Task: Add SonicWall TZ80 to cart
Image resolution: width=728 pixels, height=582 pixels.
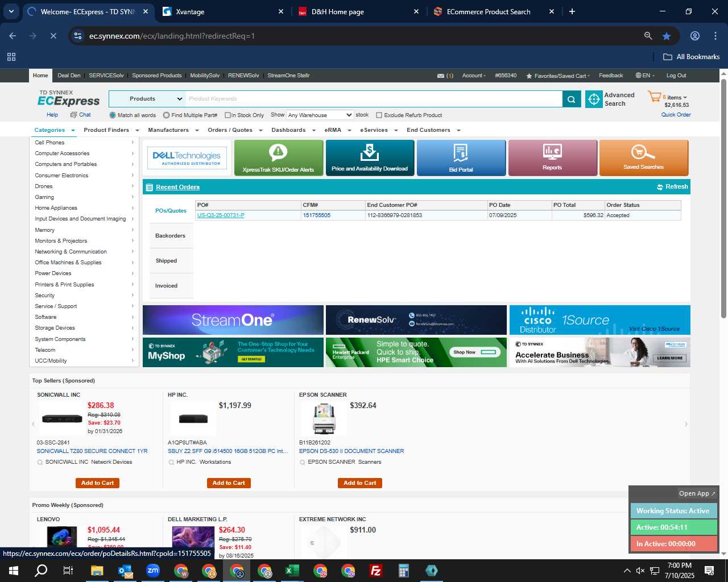Action: [x=97, y=483]
